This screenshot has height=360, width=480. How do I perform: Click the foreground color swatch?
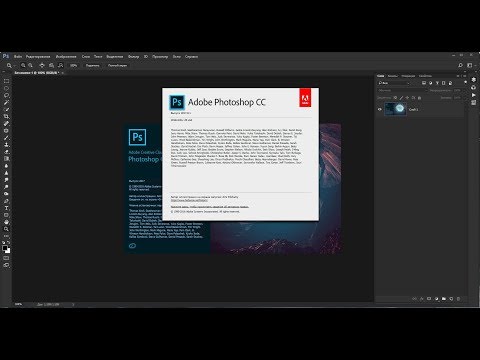click(5, 248)
